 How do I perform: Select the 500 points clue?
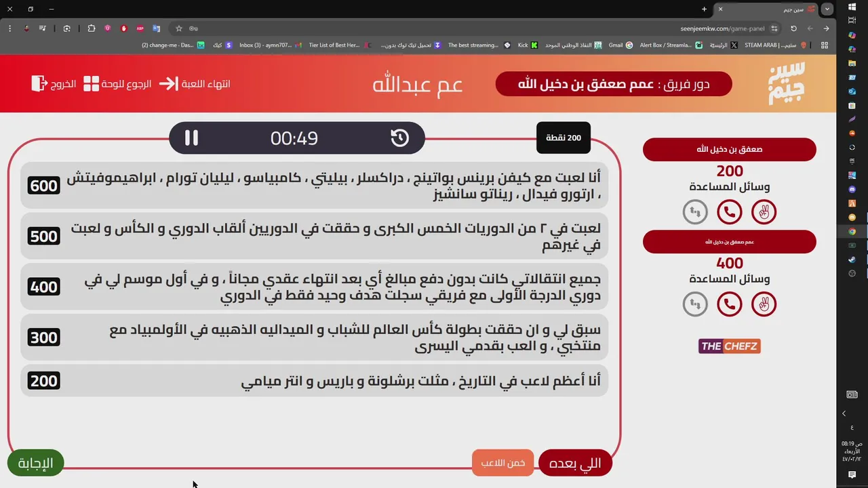(x=315, y=236)
